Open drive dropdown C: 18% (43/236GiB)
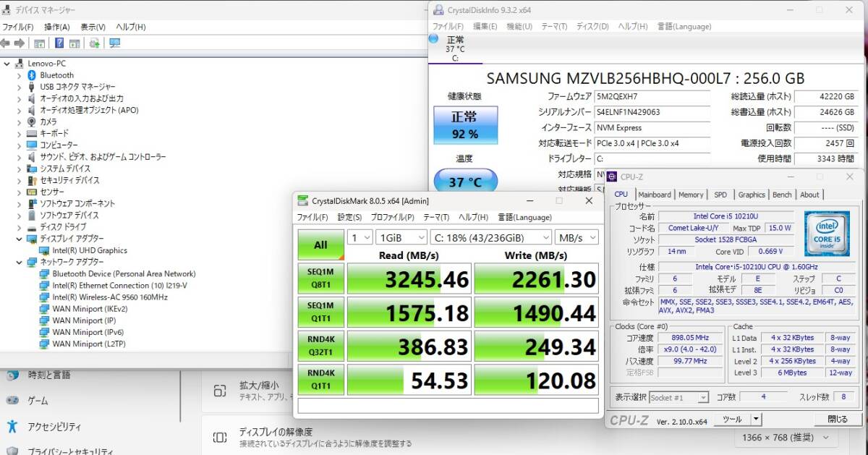The height and width of the screenshot is (455, 868). 490,237
